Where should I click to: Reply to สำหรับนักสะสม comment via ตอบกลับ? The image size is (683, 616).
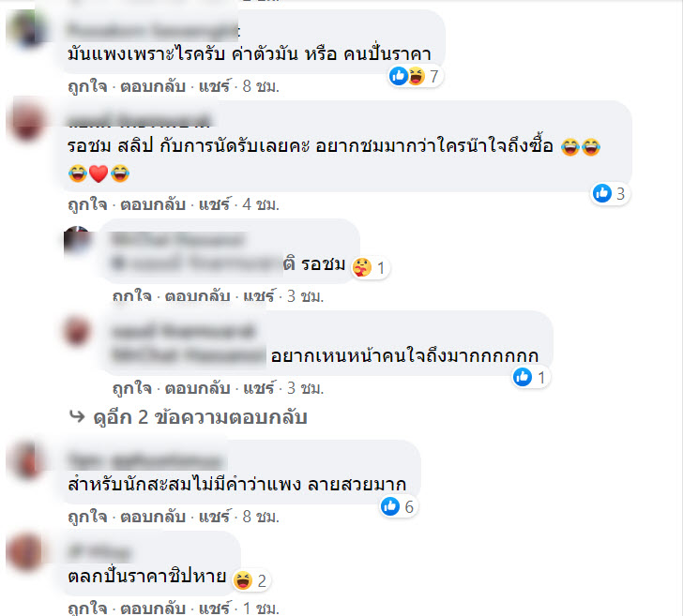pos(153,517)
